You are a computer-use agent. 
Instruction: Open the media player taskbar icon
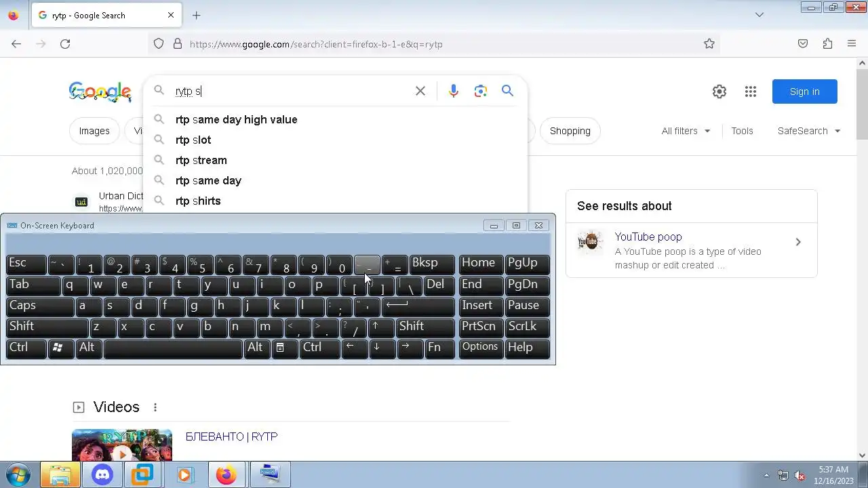coord(184,475)
